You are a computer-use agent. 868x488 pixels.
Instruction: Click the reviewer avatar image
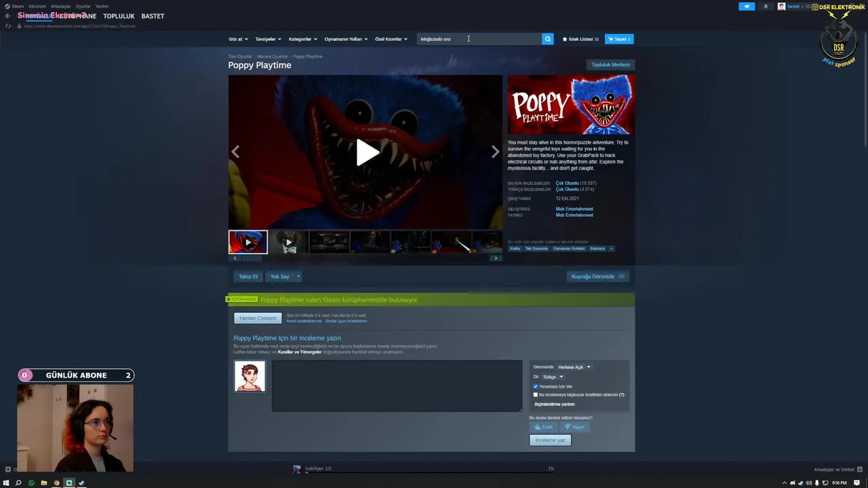click(x=250, y=376)
